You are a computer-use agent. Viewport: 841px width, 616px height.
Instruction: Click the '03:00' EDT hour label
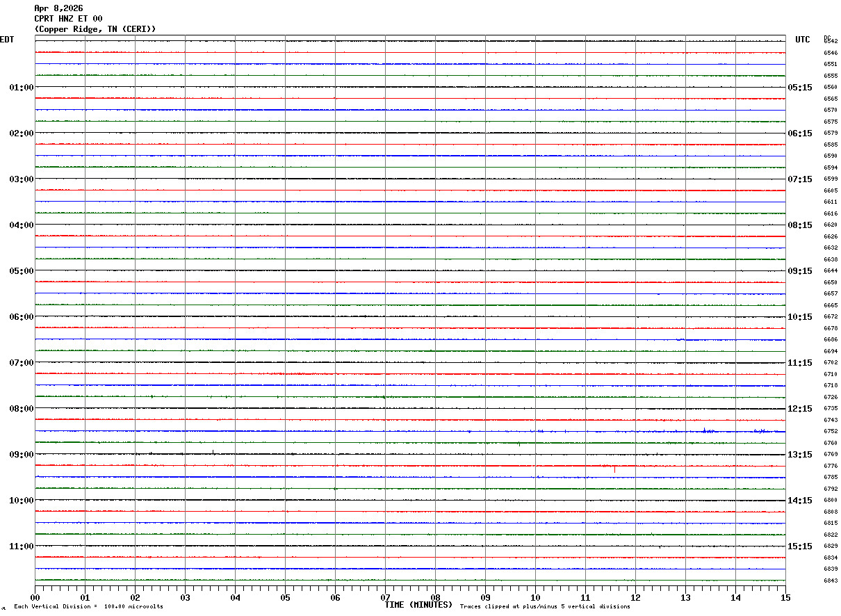tap(21, 179)
